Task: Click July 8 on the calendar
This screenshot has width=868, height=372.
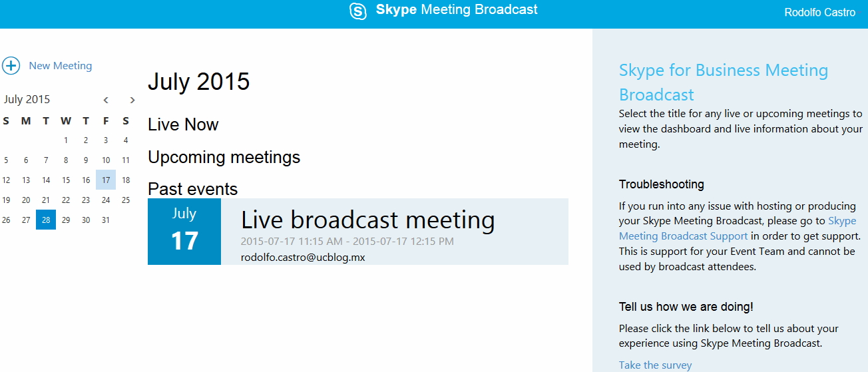Action: [x=66, y=160]
